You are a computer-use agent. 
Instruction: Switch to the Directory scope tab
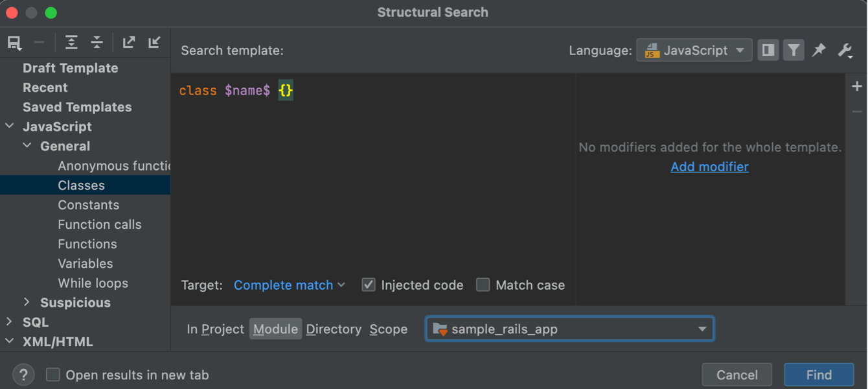click(334, 329)
